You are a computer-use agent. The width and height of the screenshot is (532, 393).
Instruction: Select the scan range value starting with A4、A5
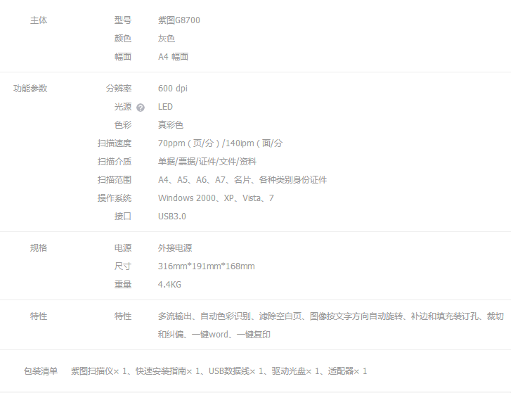pos(242,180)
